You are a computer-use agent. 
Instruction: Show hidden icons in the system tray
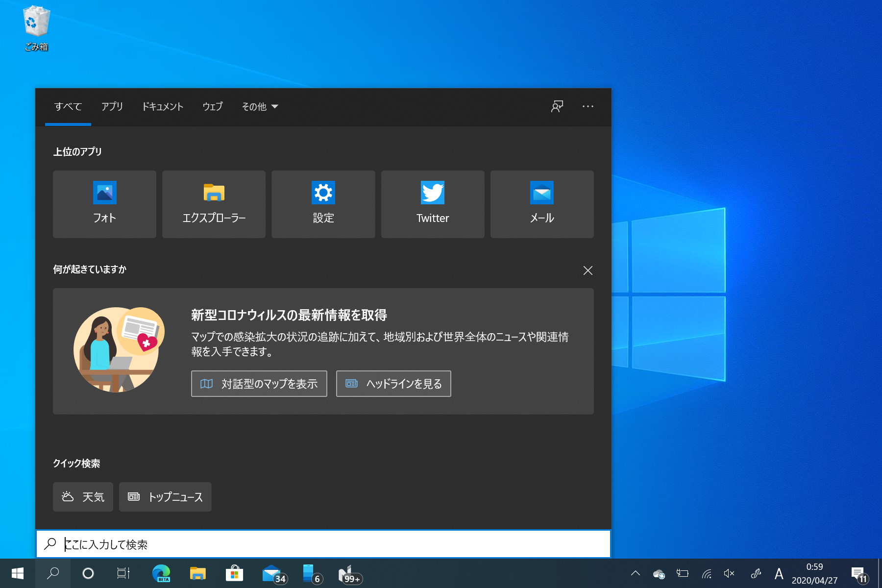pyautogui.click(x=635, y=572)
